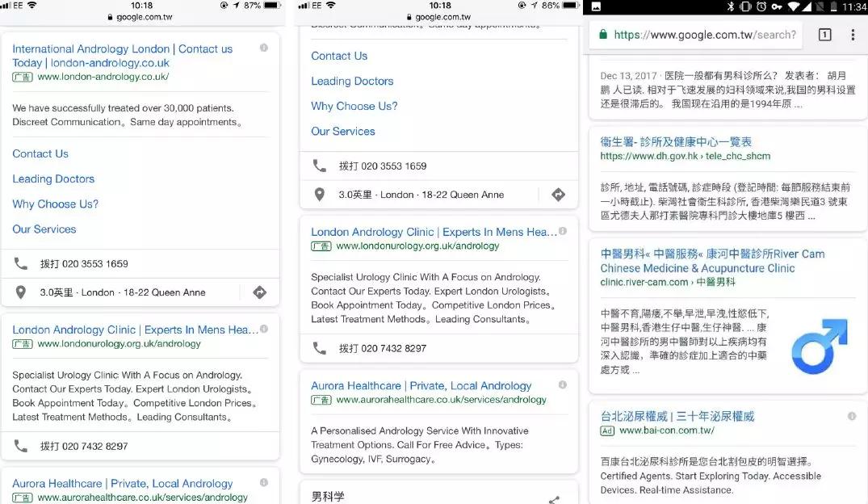Tap alarm clock icon in Android status bar
This screenshot has height=504, width=868.
[761, 6]
